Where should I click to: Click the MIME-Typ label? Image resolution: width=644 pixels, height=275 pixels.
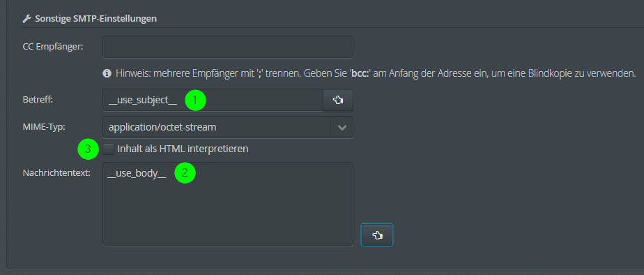pos(44,127)
